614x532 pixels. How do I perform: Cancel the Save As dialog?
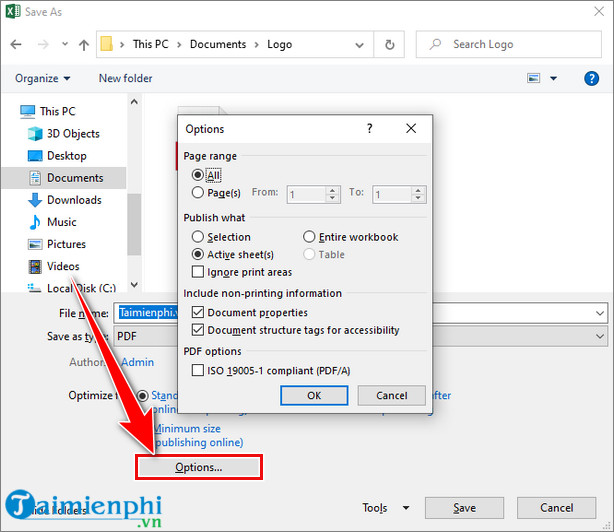click(x=556, y=508)
